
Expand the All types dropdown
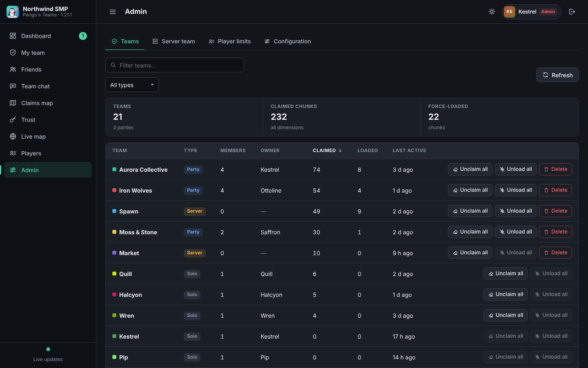132,85
